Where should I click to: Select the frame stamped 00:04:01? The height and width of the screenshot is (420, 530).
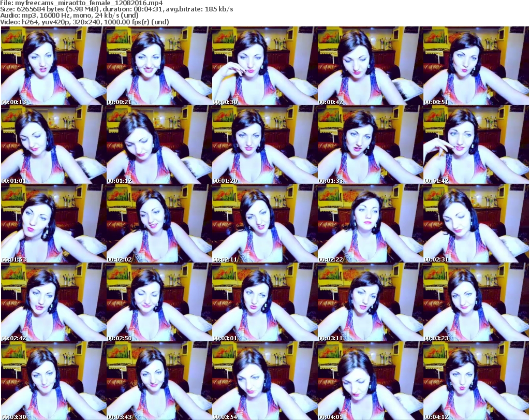pyautogui.click(x=370, y=381)
